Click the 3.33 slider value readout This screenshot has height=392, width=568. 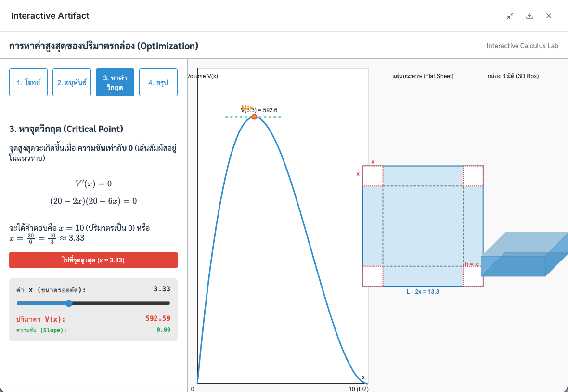pyautogui.click(x=162, y=289)
